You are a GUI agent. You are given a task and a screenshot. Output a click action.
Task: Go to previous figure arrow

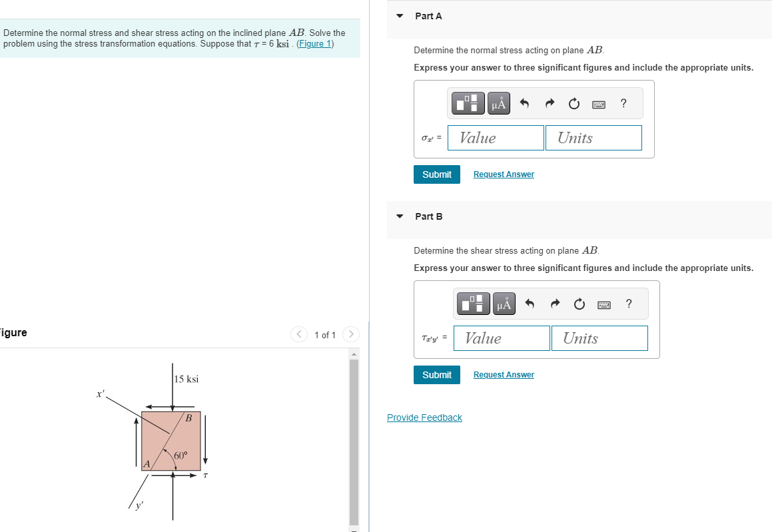click(299, 334)
